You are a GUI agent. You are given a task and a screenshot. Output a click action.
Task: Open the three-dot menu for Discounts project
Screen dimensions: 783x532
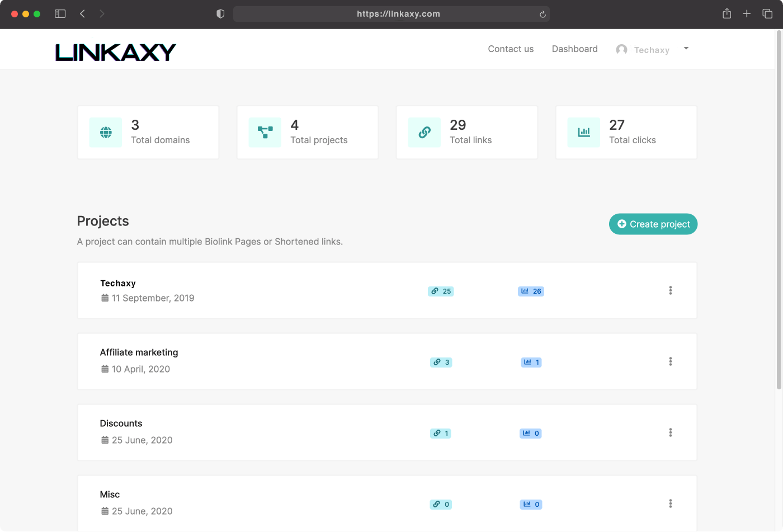click(670, 432)
